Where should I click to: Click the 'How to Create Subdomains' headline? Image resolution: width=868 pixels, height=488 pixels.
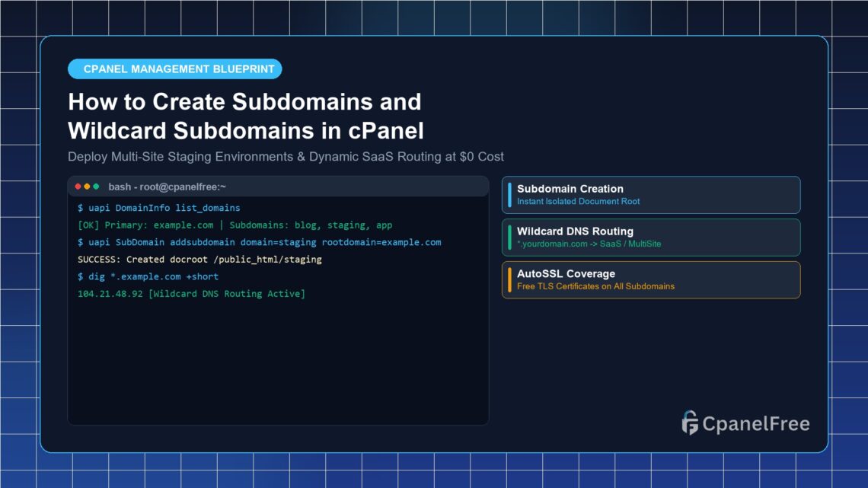(246, 116)
